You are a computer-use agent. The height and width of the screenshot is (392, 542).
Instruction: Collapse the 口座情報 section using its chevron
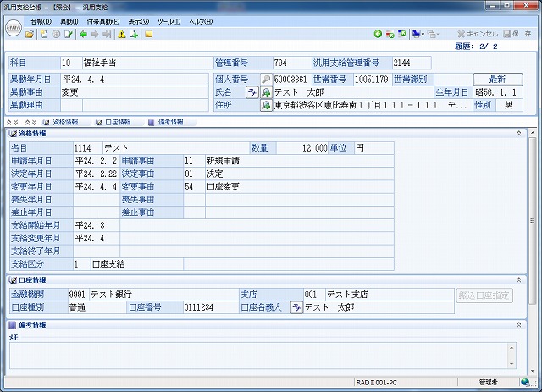[x=530, y=279]
